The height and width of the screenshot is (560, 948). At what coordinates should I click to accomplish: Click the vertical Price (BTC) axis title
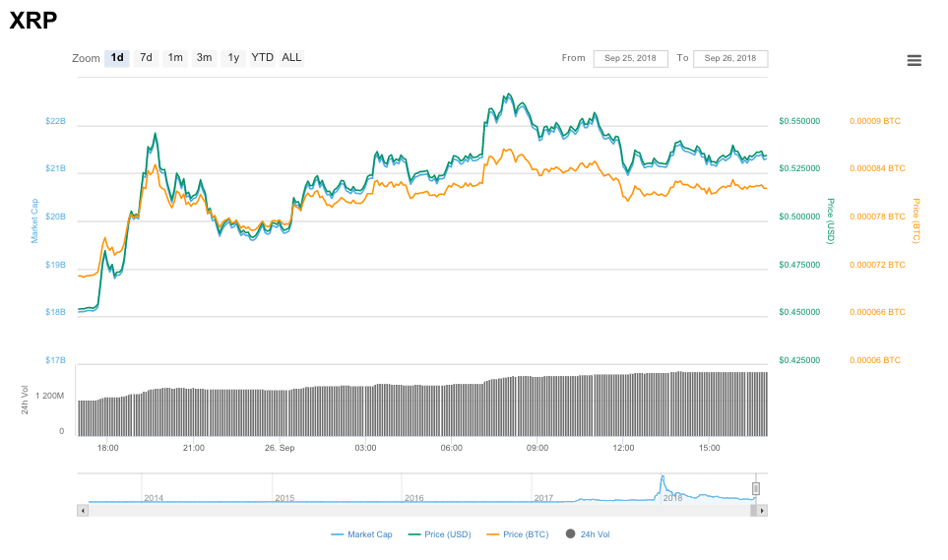click(x=916, y=221)
